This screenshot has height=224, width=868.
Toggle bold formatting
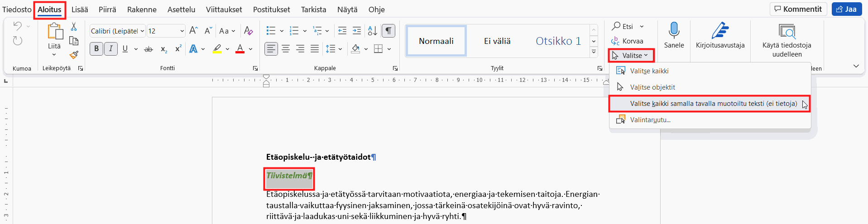96,48
